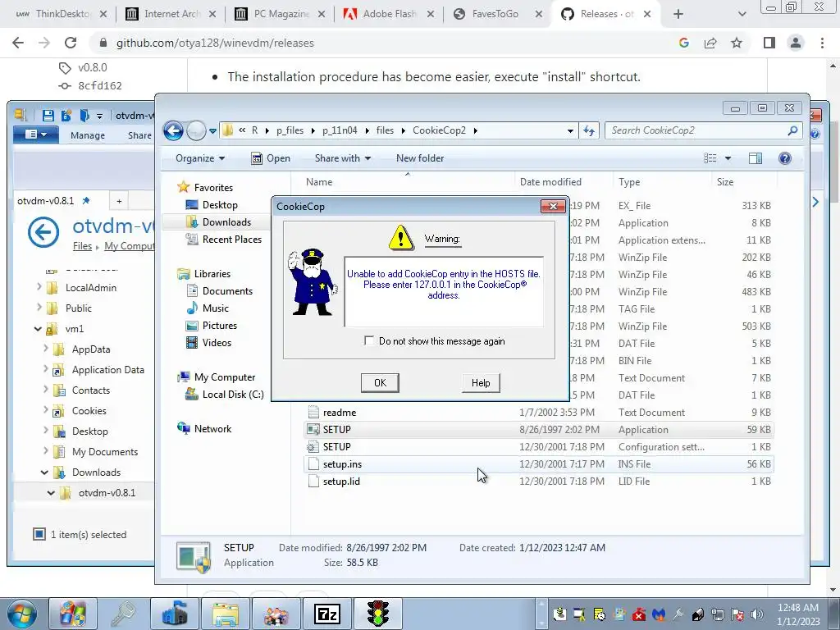Click the CookieCop2 breadcrumb segment
Screen dimensions: 840x630
point(439,130)
